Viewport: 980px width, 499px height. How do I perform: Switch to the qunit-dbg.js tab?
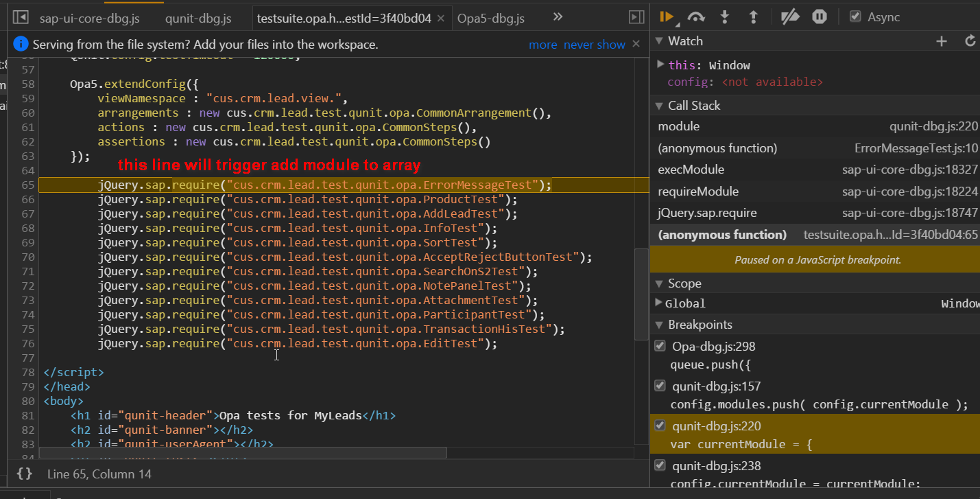(198, 19)
